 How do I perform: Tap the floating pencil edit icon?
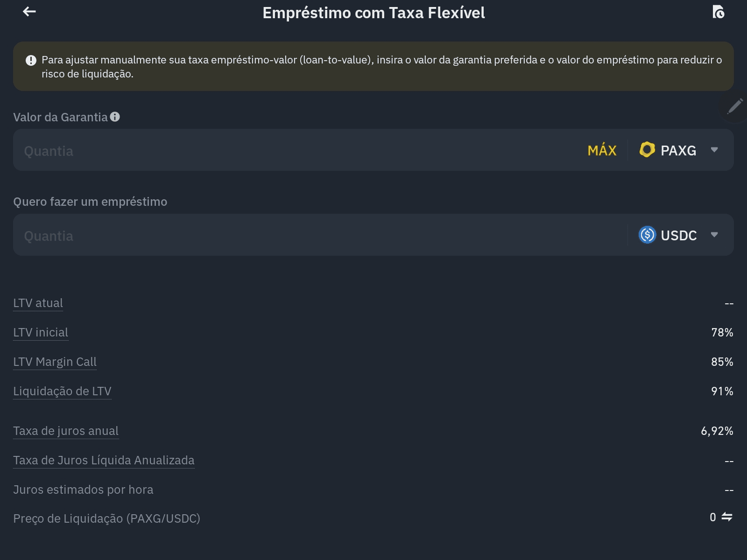point(735,106)
